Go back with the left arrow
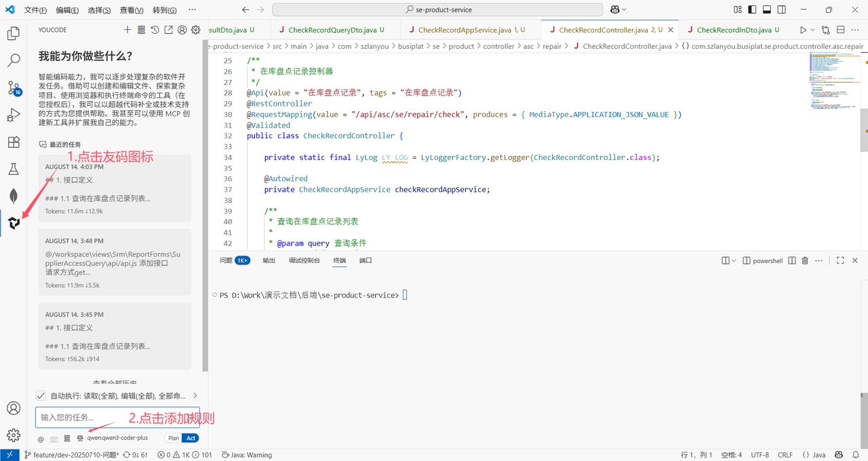This screenshot has height=461, width=868. (245, 9)
